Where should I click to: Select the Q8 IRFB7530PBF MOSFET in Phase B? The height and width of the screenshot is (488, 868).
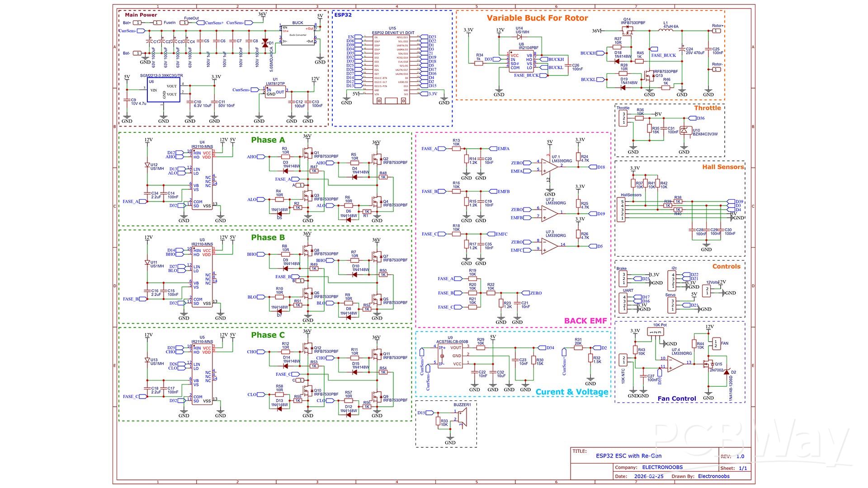(x=308, y=251)
